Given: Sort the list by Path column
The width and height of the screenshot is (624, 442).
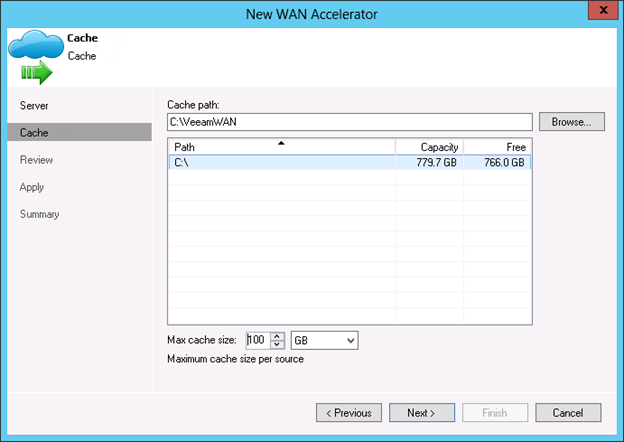Looking at the screenshot, I should 282,147.
